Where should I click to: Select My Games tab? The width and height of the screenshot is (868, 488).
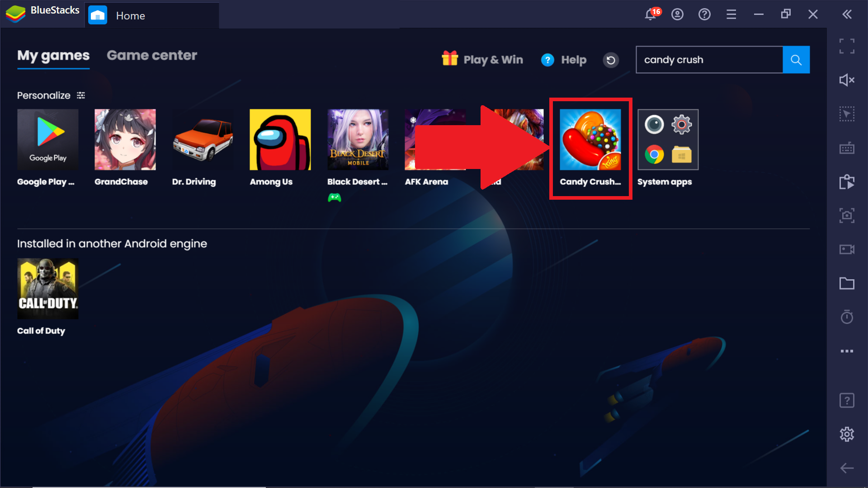point(52,56)
